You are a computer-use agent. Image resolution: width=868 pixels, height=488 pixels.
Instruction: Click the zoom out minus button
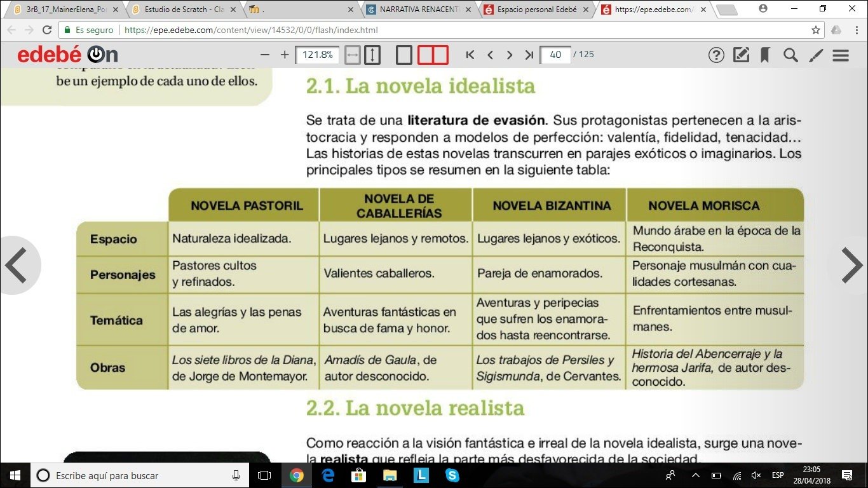coord(266,55)
